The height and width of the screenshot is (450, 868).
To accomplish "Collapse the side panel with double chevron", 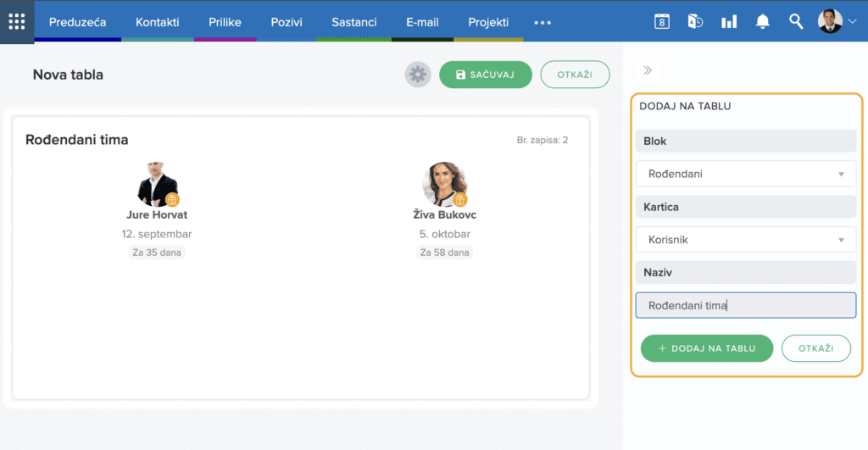I will click(647, 70).
